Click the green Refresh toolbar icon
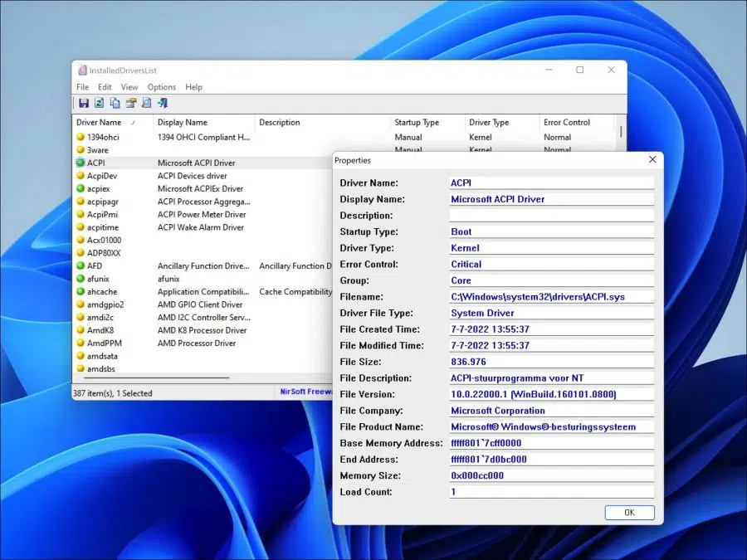The image size is (747, 560). [x=99, y=103]
